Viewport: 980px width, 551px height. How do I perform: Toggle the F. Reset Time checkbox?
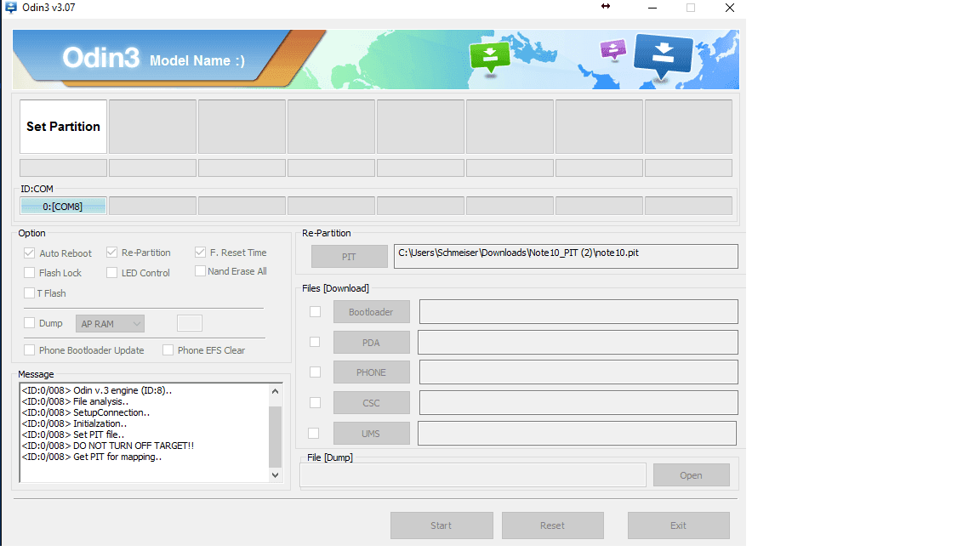200,253
